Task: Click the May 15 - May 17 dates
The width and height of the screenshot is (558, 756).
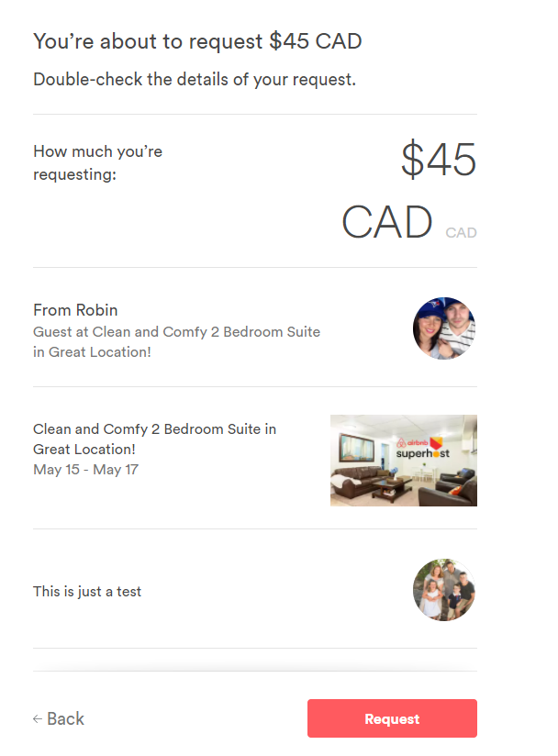Action: click(x=85, y=470)
